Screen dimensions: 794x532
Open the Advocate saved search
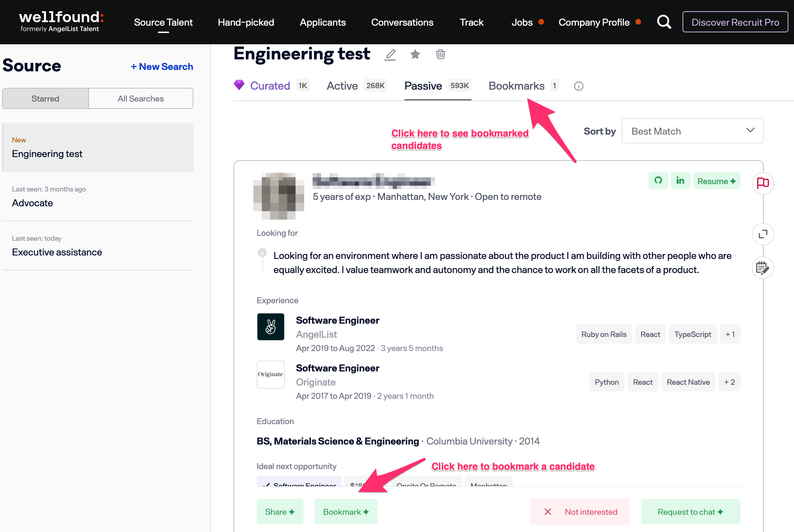pos(32,203)
